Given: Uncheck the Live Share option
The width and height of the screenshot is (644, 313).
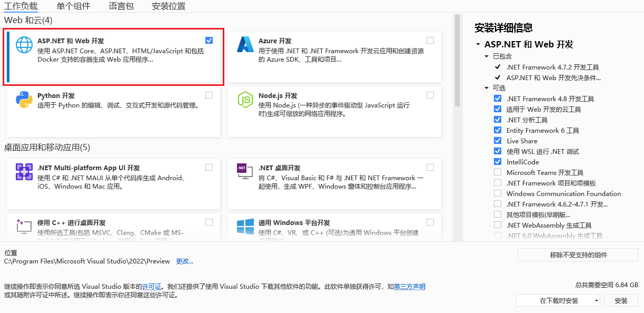Looking at the screenshot, I should pyautogui.click(x=498, y=141).
